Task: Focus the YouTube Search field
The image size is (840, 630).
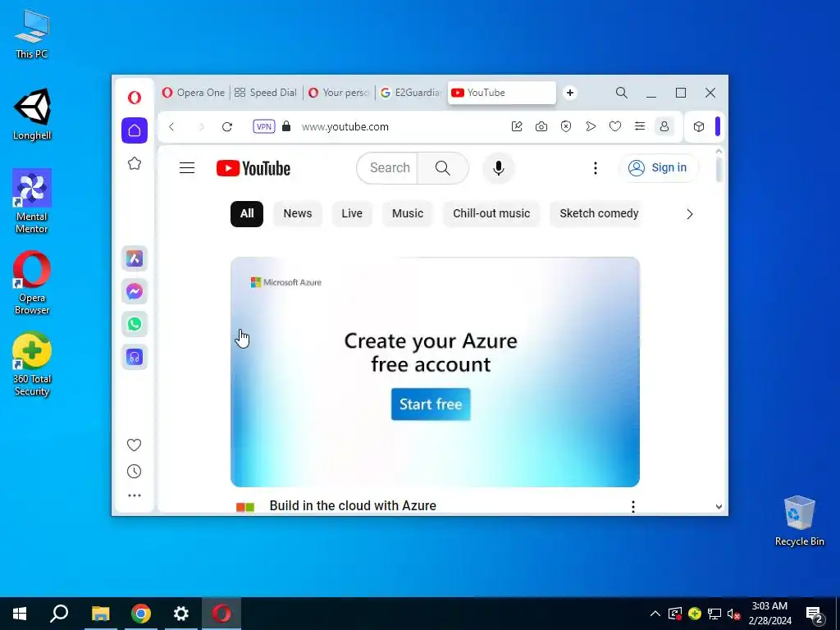Action: coord(387,167)
